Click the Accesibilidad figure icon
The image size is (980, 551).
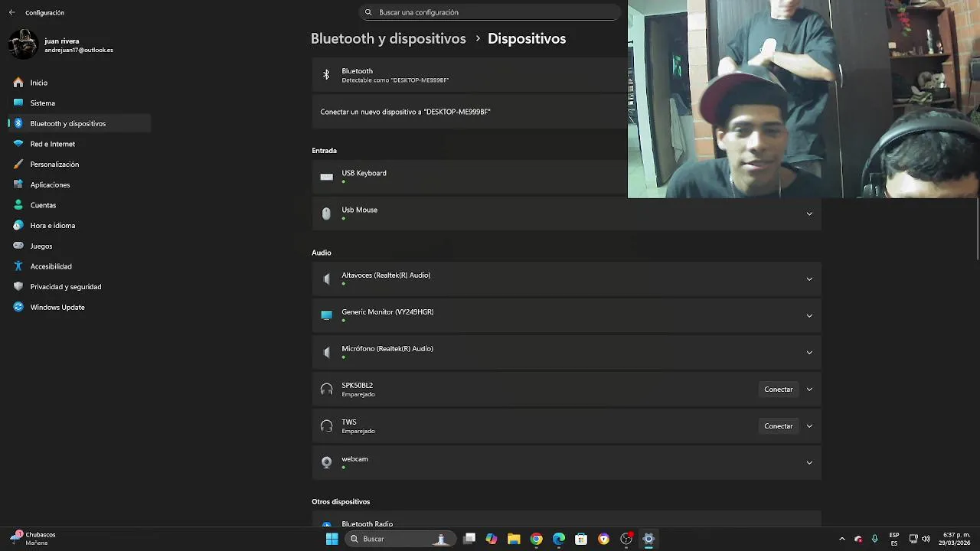click(18, 266)
